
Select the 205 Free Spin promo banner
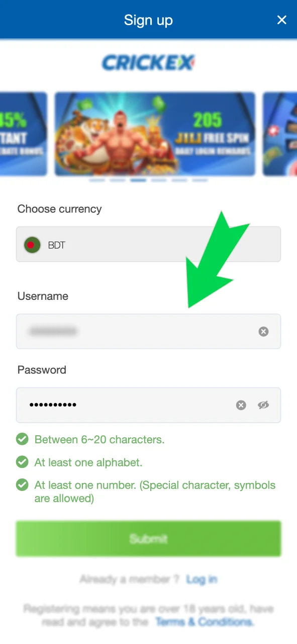(x=155, y=134)
